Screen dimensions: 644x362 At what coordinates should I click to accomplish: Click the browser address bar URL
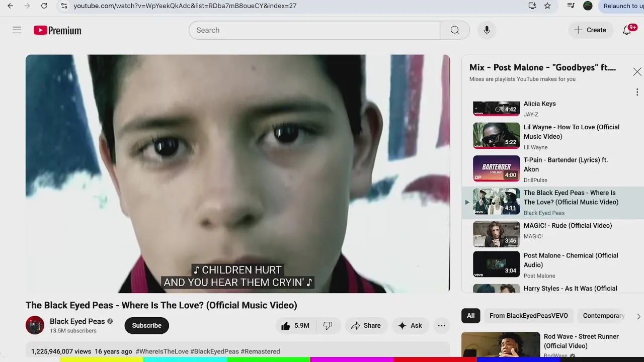pos(185,6)
